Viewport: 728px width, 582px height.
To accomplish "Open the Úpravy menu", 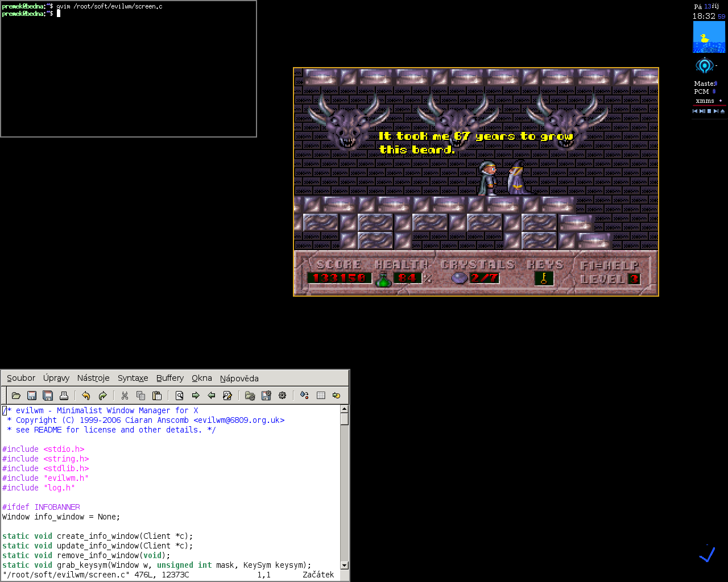I will pos(56,378).
